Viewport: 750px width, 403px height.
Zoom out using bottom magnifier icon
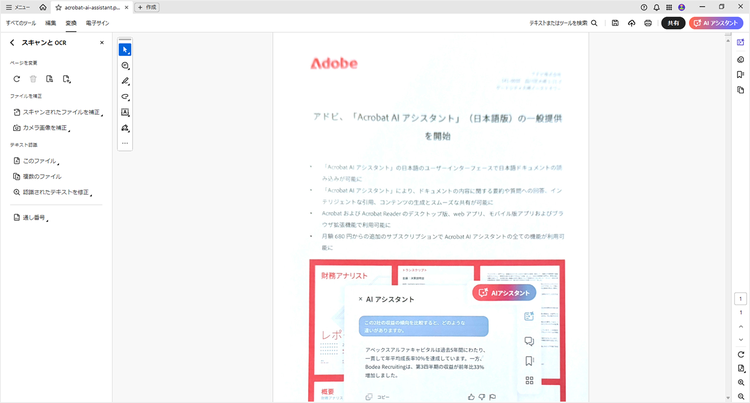741,396
